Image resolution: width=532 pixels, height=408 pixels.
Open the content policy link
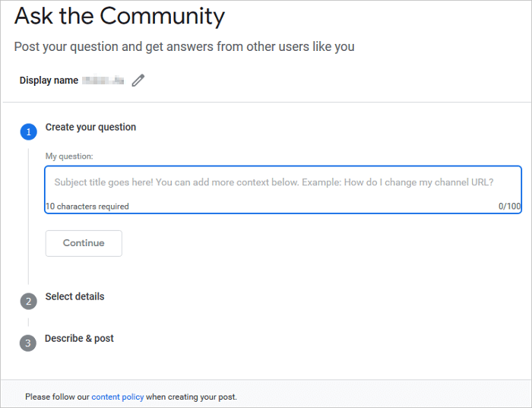tap(117, 397)
